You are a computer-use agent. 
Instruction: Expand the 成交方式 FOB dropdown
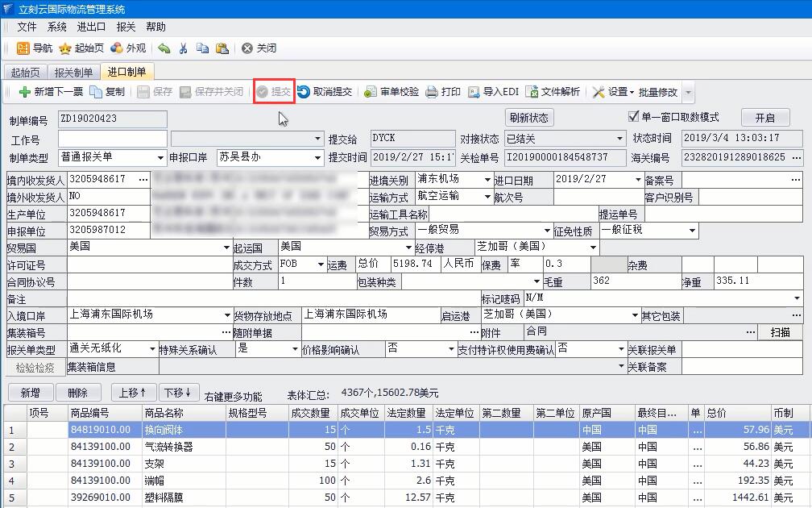pos(320,264)
